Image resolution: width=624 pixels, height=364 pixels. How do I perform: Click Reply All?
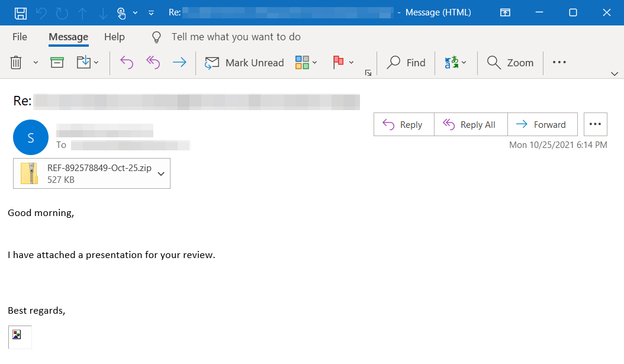pos(471,124)
